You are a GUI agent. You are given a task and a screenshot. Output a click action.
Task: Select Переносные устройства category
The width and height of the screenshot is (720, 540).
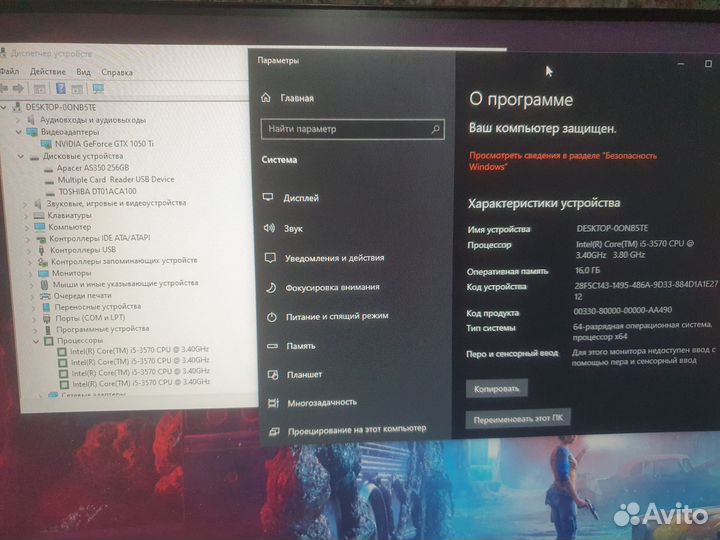[97, 307]
